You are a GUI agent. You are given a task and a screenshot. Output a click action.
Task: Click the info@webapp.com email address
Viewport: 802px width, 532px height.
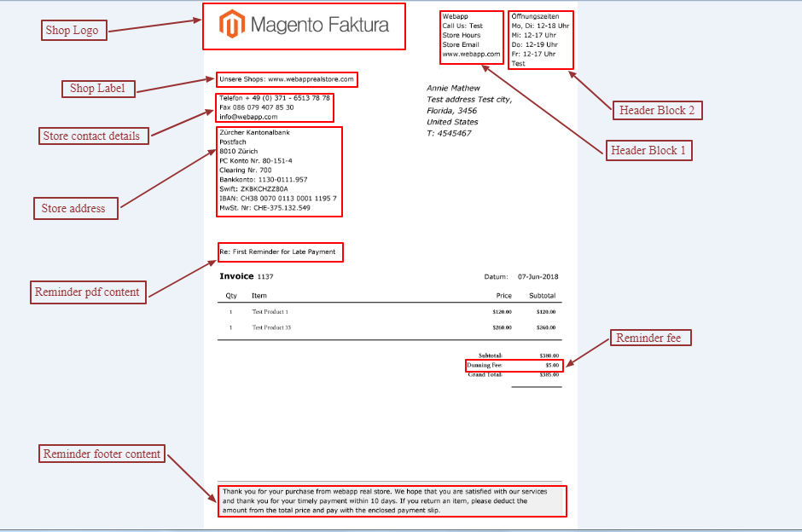pyautogui.click(x=242, y=117)
